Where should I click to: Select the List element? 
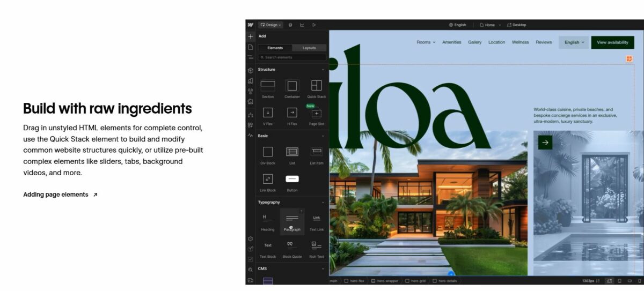[292, 155]
